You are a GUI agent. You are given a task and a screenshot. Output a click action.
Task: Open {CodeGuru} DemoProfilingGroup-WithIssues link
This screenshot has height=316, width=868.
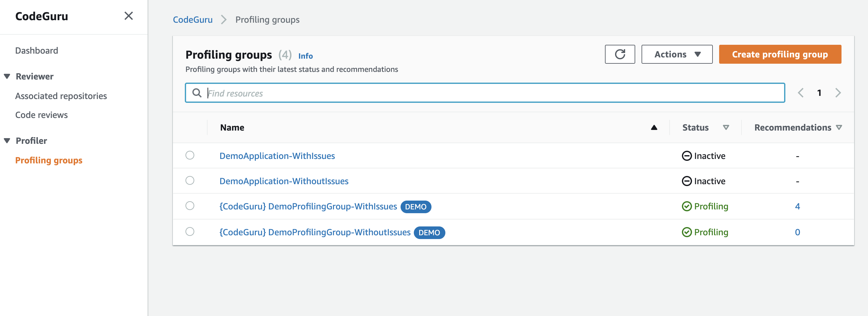pyautogui.click(x=308, y=206)
